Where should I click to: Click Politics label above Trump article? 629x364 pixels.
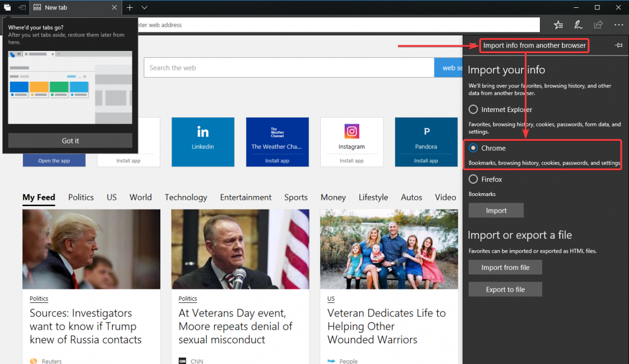39,298
